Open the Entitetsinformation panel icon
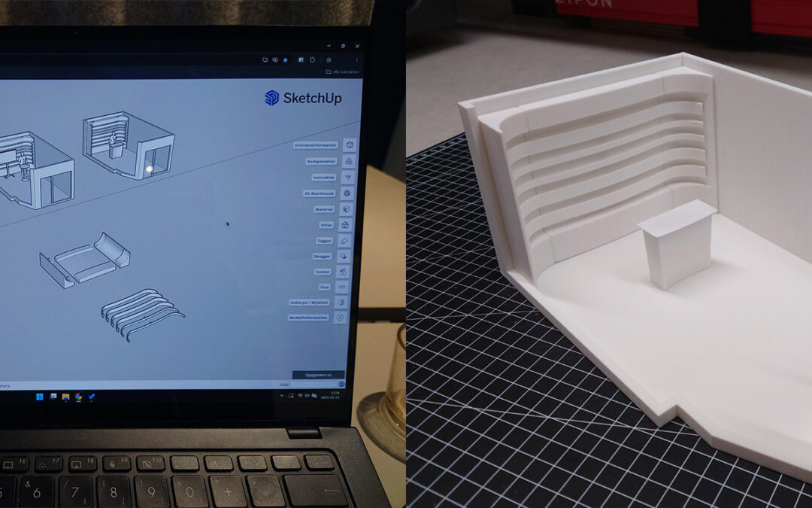This screenshot has height=508, width=812. click(349, 144)
